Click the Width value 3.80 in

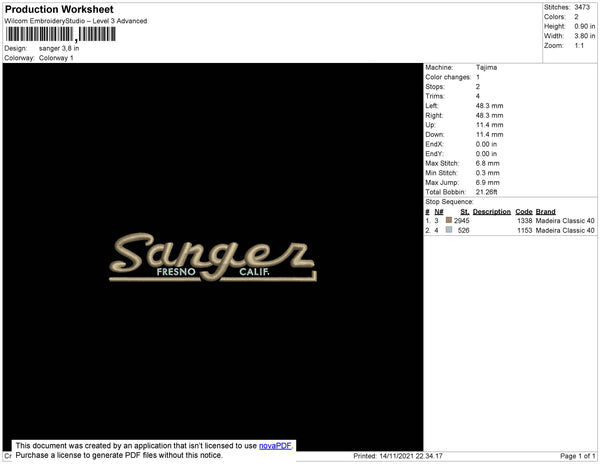click(585, 36)
